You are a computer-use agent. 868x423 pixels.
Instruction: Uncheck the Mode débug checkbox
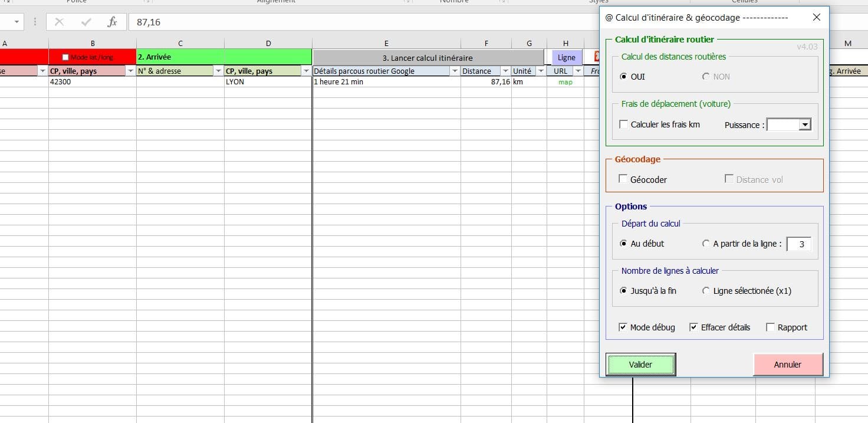pos(623,327)
